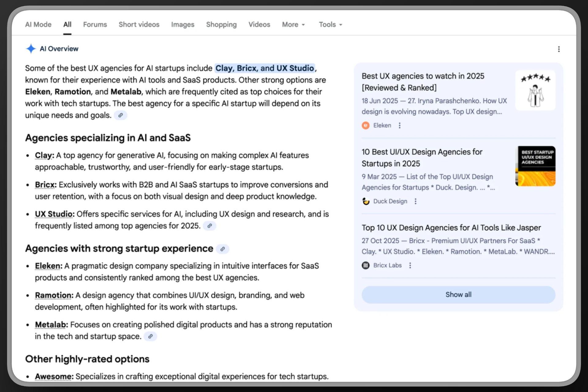The height and width of the screenshot is (392, 588).
Task: Open the overflow menu next to Bricx Labs
Action: [x=410, y=265]
